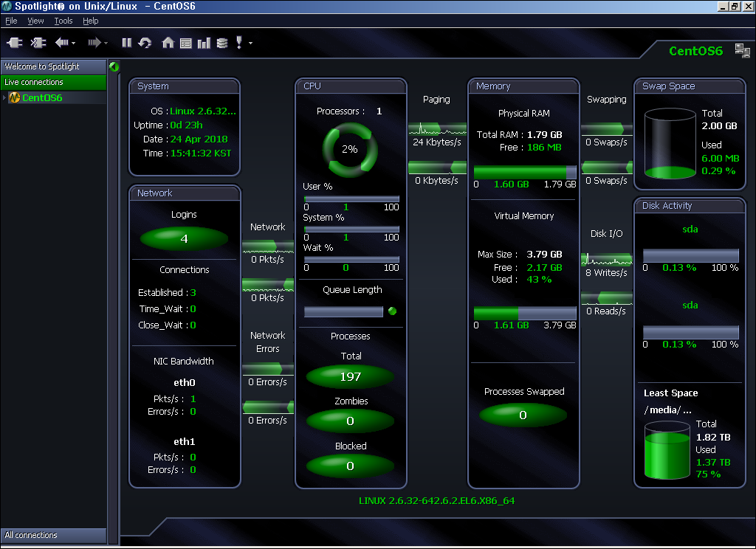The height and width of the screenshot is (549, 756).
Task: Open the Tools menu
Action: click(x=63, y=21)
